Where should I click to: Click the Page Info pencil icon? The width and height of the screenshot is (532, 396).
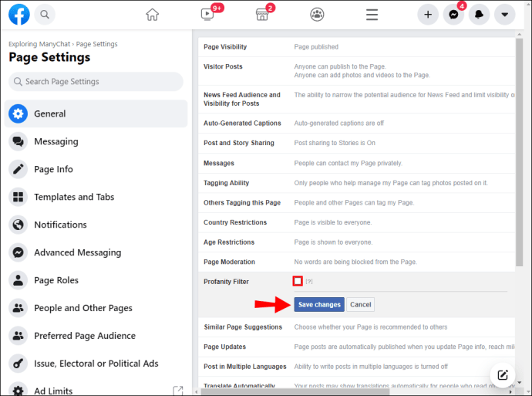(18, 169)
